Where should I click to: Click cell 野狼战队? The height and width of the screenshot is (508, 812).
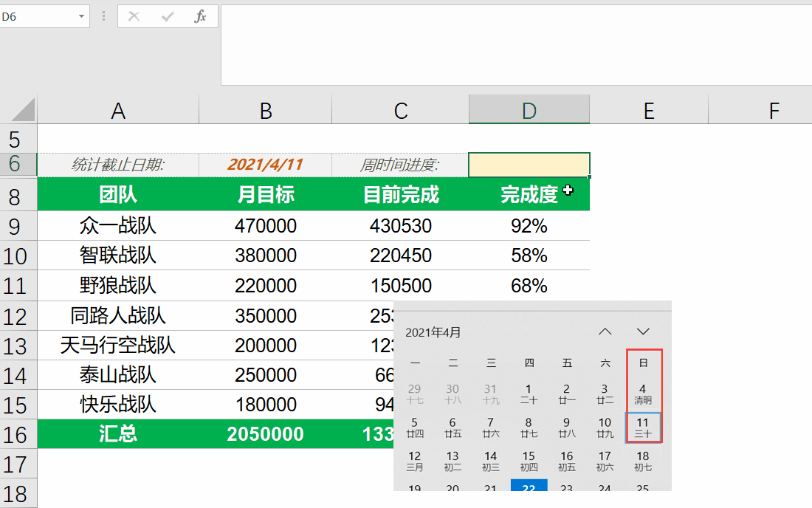pyautogui.click(x=118, y=285)
